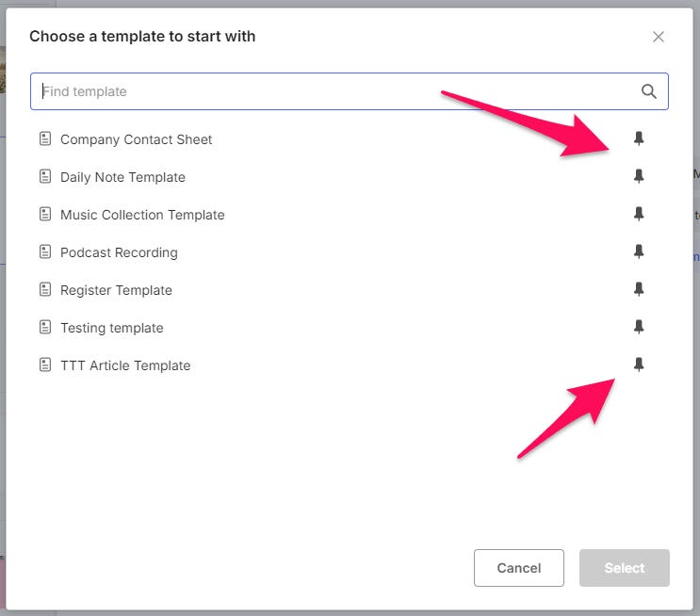Click the Cancel button
This screenshot has width=700, height=616.
coord(519,568)
